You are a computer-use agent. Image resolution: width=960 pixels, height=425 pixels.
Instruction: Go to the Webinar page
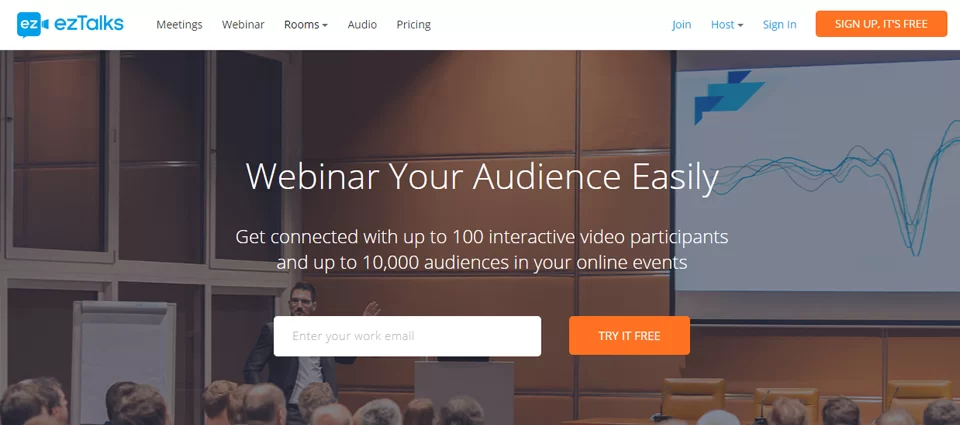(x=243, y=25)
